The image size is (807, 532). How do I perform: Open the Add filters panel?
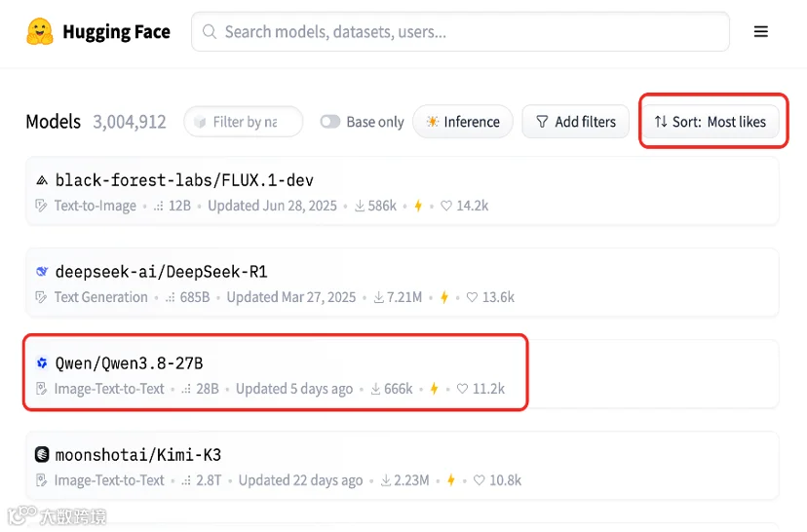click(575, 122)
